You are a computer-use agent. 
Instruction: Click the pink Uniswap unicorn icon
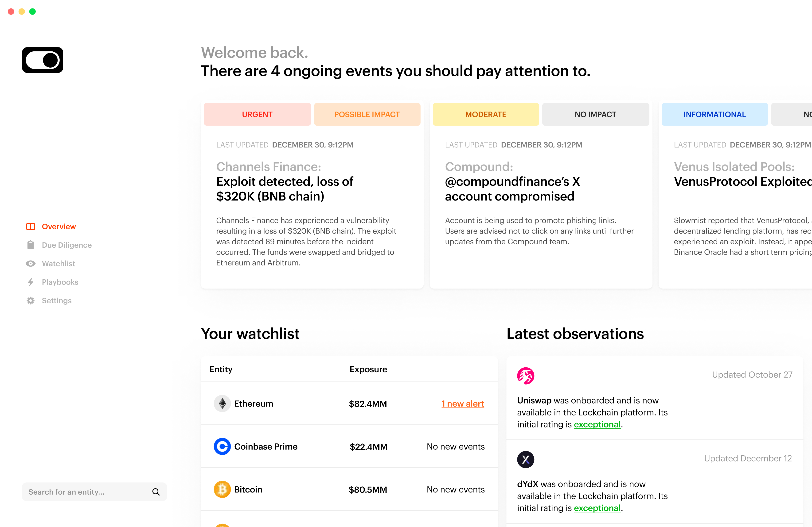(526, 376)
